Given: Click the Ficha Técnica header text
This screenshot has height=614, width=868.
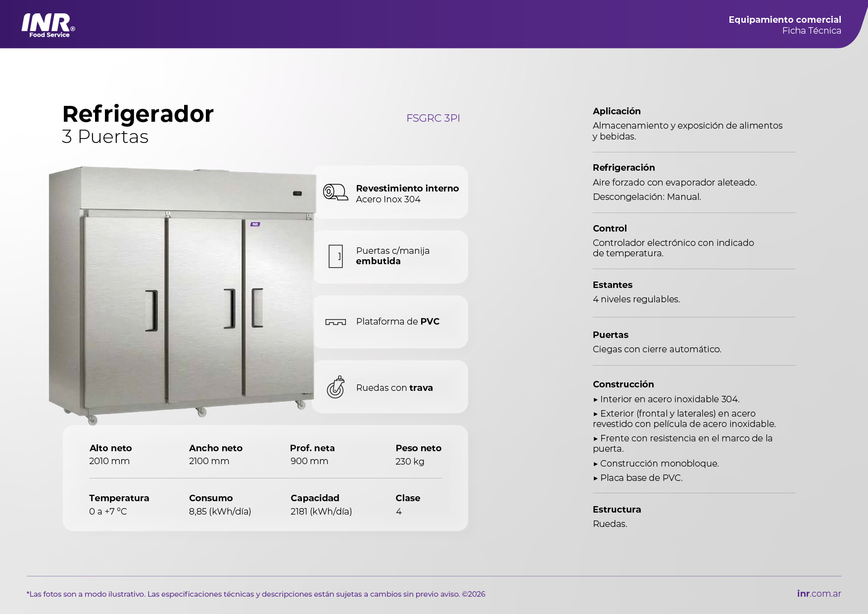Looking at the screenshot, I should point(811,31).
